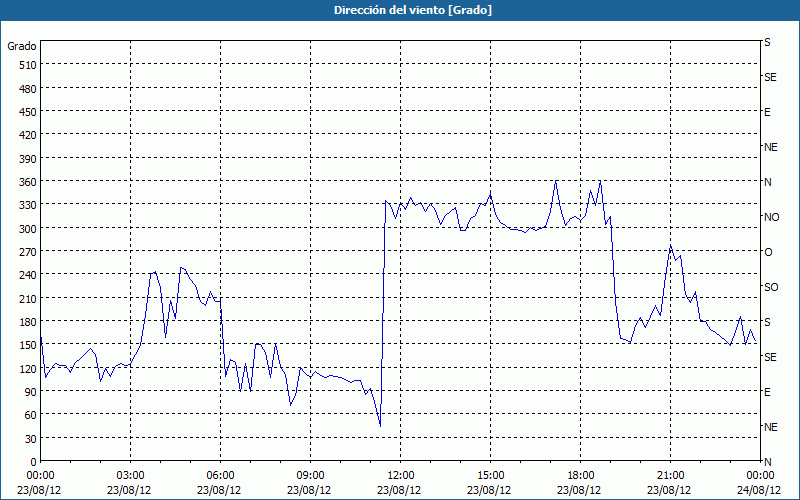800x500 pixels.
Task: Click the 210 degree axis label
Action: pos(28,298)
